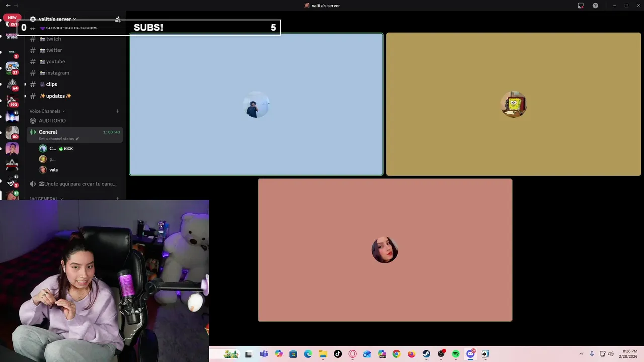Open the server icon with 64 badge
Screen dimensions: 644x362
click(12, 84)
